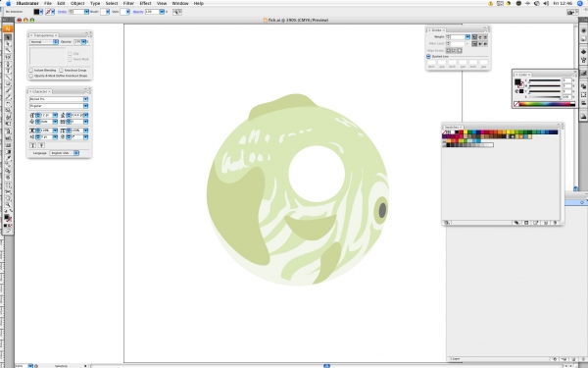This screenshot has width=588, height=368.
Task: Select the Line Segment tool
Action: (x=8, y=77)
